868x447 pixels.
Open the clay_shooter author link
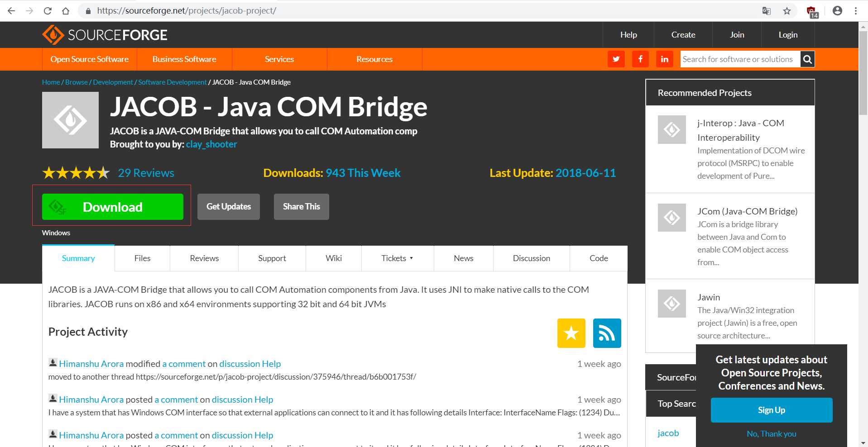(211, 144)
